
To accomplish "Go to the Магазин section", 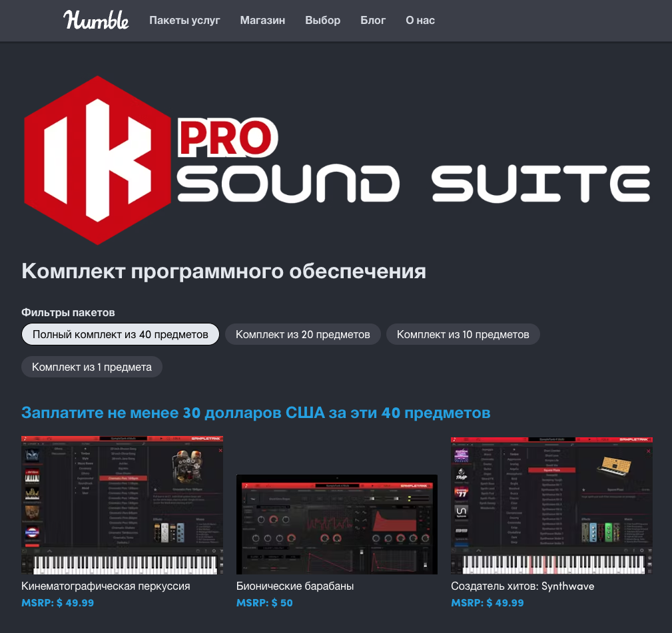I will (x=262, y=20).
